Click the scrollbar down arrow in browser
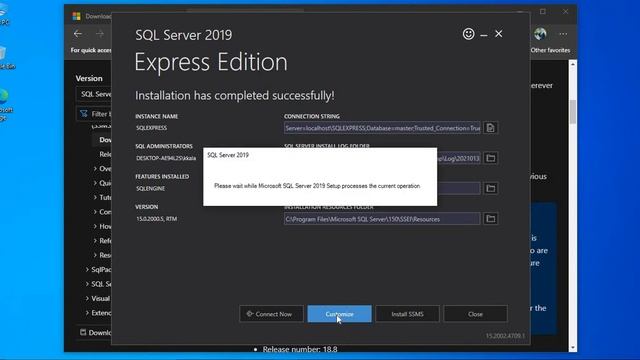Image resolution: width=640 pixels, height=360 pixels. point(573,348)
